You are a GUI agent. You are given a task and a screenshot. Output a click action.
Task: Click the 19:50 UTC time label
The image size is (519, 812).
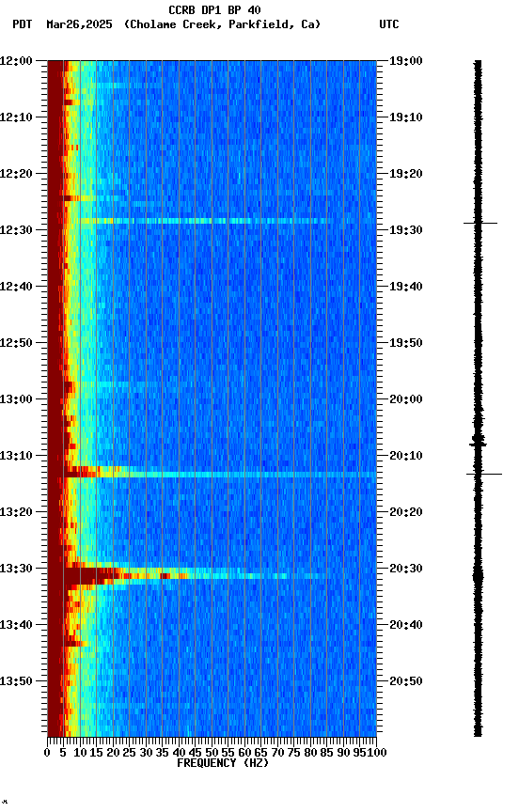(406, 343)
